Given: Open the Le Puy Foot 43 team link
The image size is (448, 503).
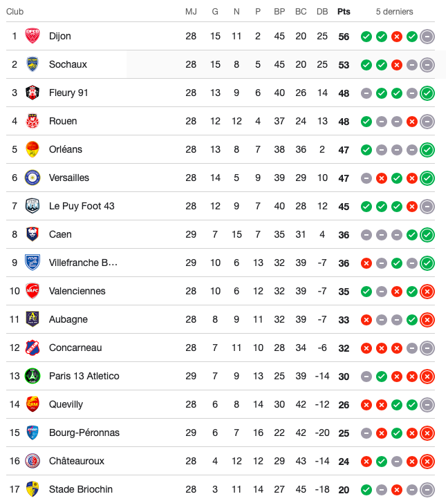Looking at the screenshot, I should click(x=82, y=206).
